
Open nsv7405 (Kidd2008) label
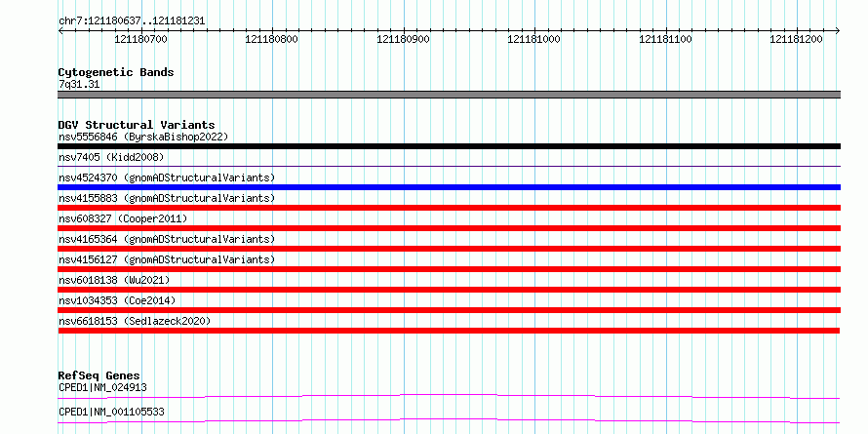click(111, 157)
